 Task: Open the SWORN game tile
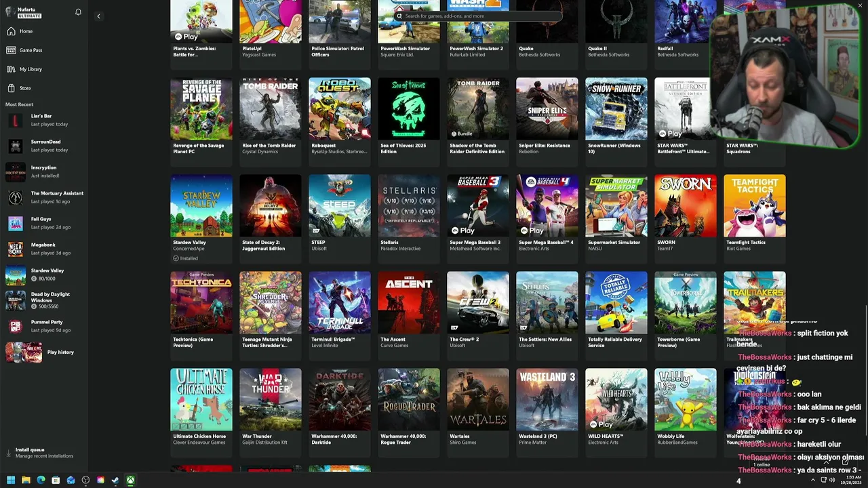tap(686, 219)
